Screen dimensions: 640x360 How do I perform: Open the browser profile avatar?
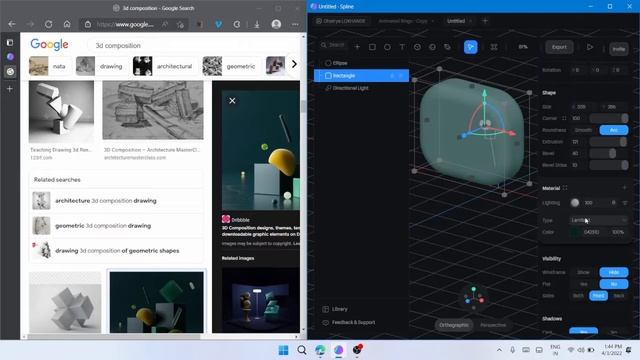pos(276,24)
